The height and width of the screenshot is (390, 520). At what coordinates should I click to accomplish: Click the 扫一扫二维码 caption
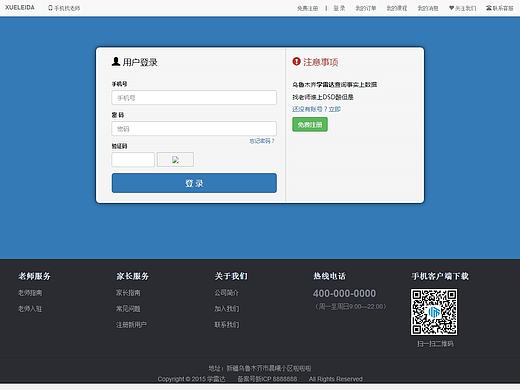click(435, 344)
